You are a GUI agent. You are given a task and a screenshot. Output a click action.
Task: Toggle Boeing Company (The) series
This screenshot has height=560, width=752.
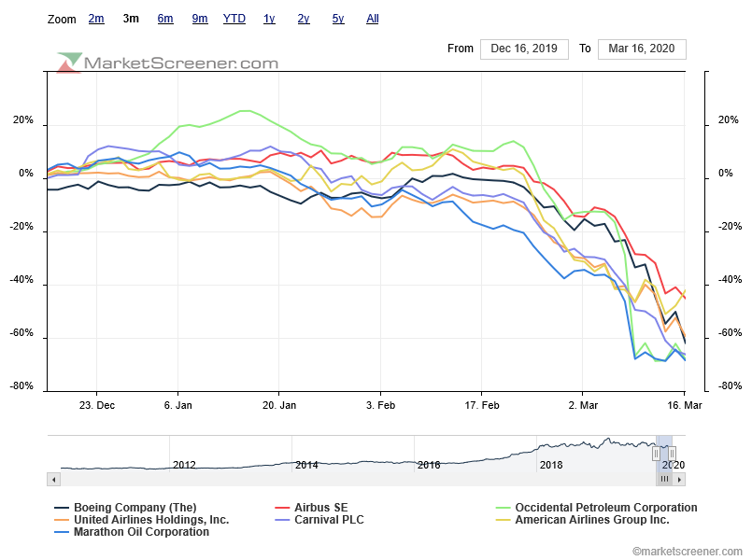point(135,508)
